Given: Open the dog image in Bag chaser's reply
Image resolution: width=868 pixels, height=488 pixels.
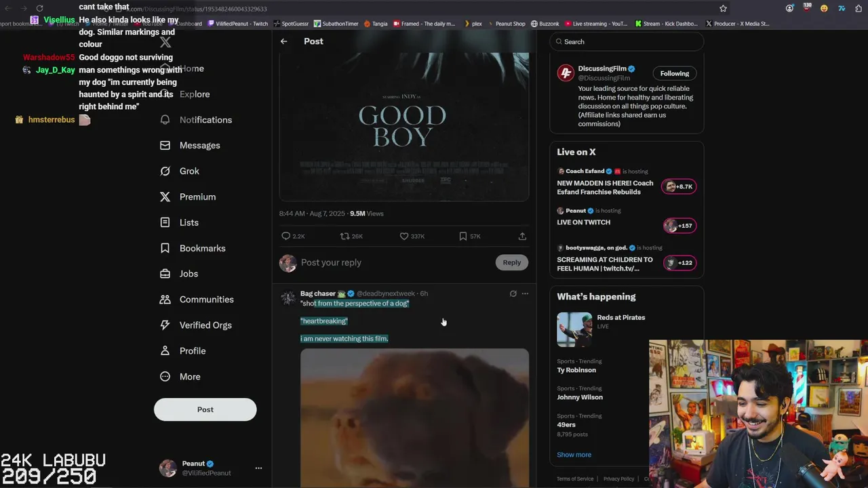Looking at the screenshot, I should tap(414, 418).
